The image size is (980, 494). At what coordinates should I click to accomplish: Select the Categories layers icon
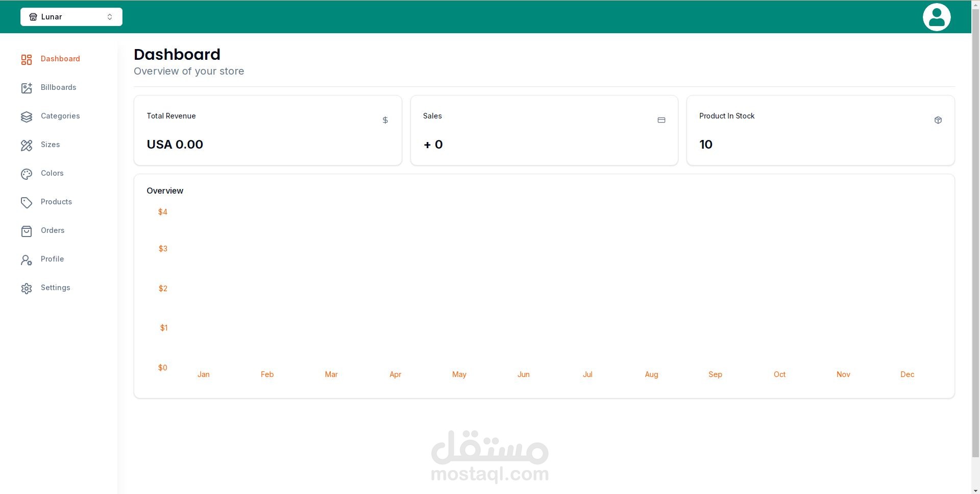coord(27,116)
